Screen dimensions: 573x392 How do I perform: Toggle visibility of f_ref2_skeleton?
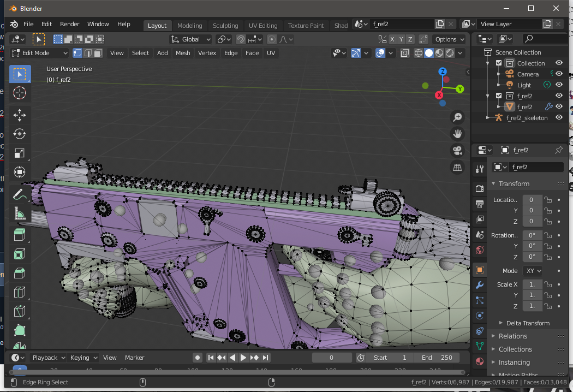559,117
